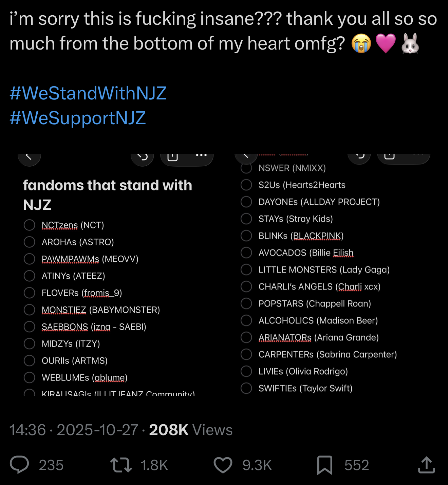448x485 pixels.
Task: View the 208K Views analytics
Action: (x=191, y=430)
